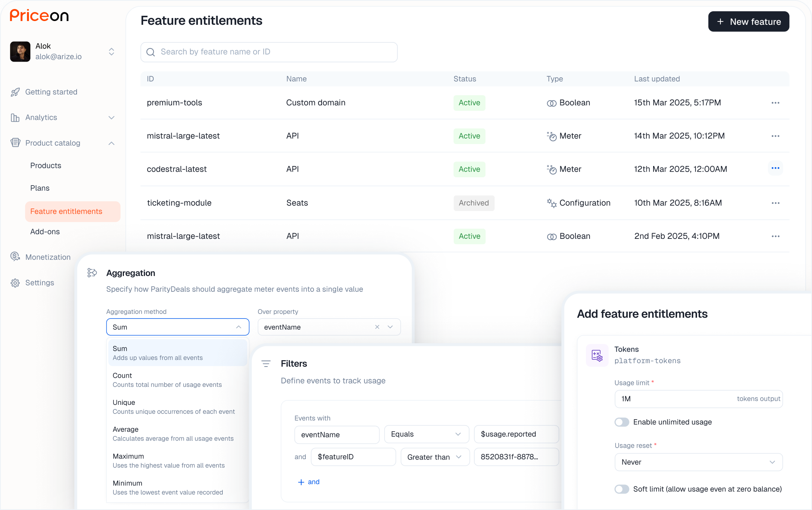Click the first mistral-large-latest ID cell (14th Mar 2025)
812x510 pixels.
click(x=183, y=136)
